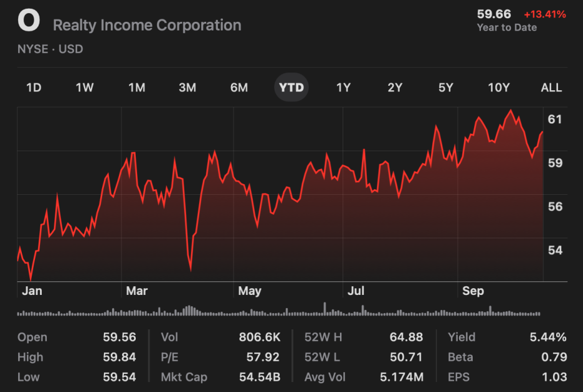This screenshot has width=583, height=392.
Task: Open the 2Y chart range
Action: click(x=395, y=87)
